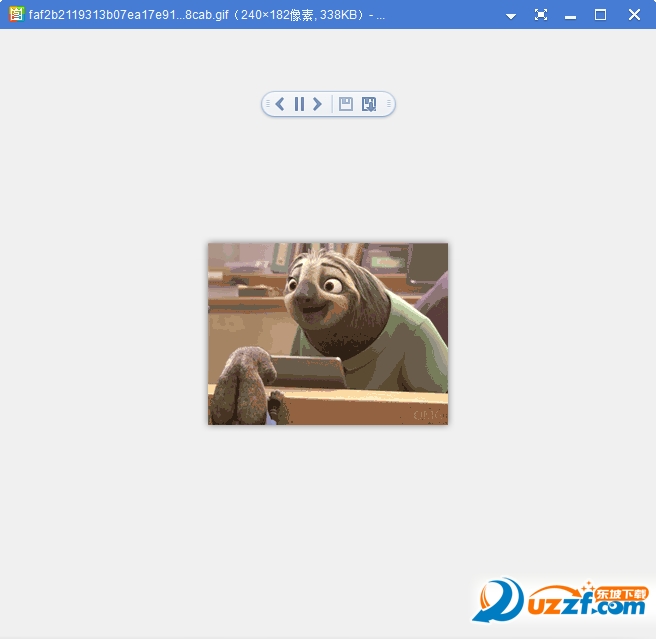Save all frames with the download floppy icon

pos(369,104)
